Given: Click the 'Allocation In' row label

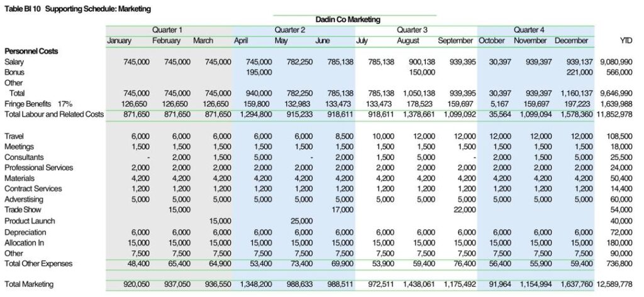Looking at the screenshot, I should pos(24,243).
